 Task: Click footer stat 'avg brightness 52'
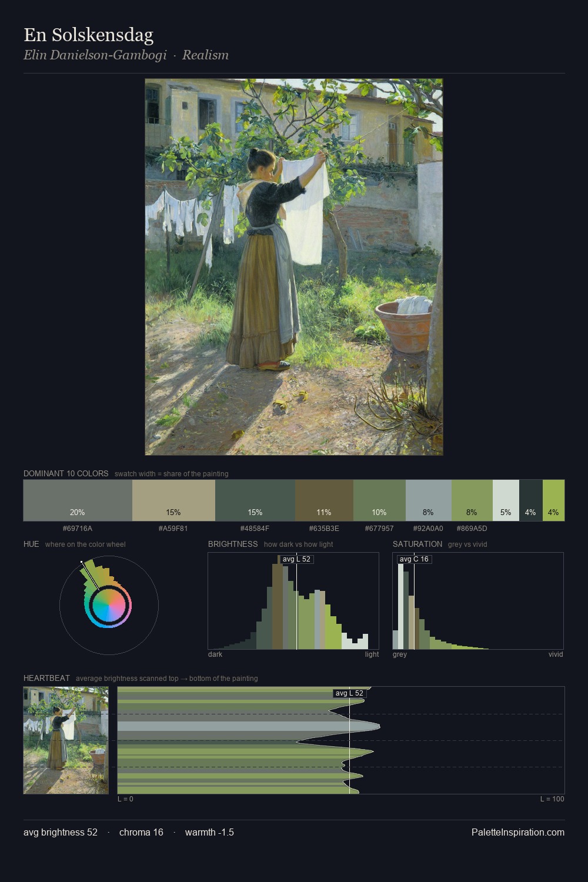click(x=61, y=832)
